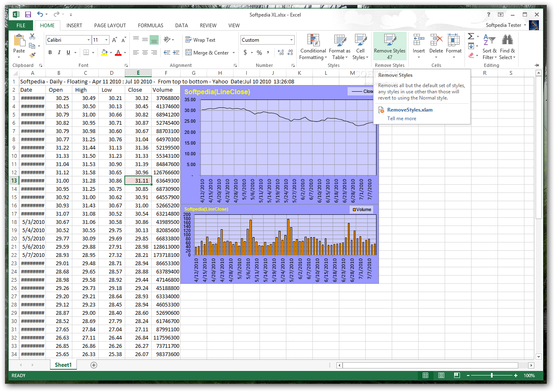Toggle Align Right button

click(x=154, y=52)
